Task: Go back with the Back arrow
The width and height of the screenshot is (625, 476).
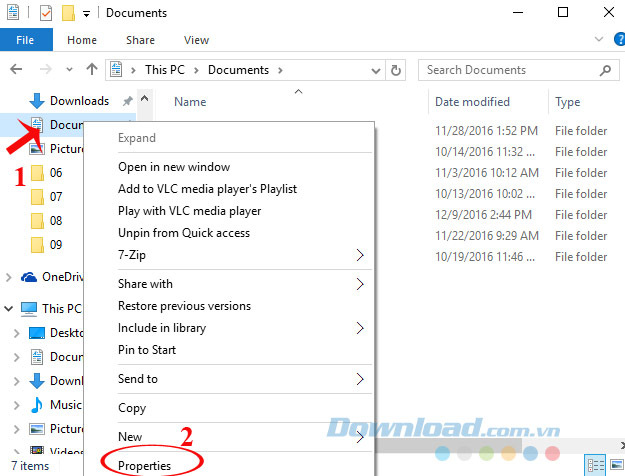Action: coord(16,69)
